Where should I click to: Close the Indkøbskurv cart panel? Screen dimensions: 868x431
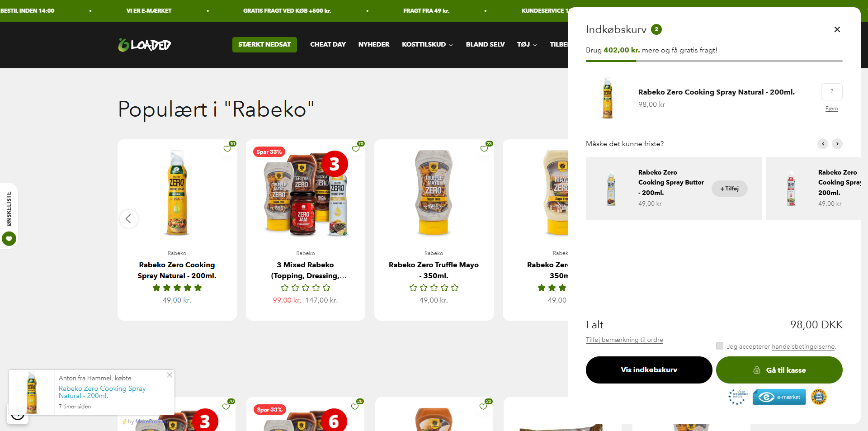point(837,29)
